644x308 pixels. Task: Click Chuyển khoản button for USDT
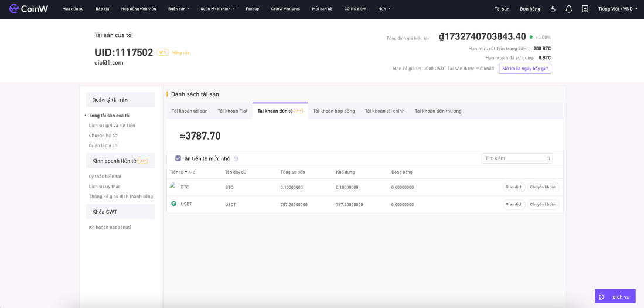tap(543, 204)
